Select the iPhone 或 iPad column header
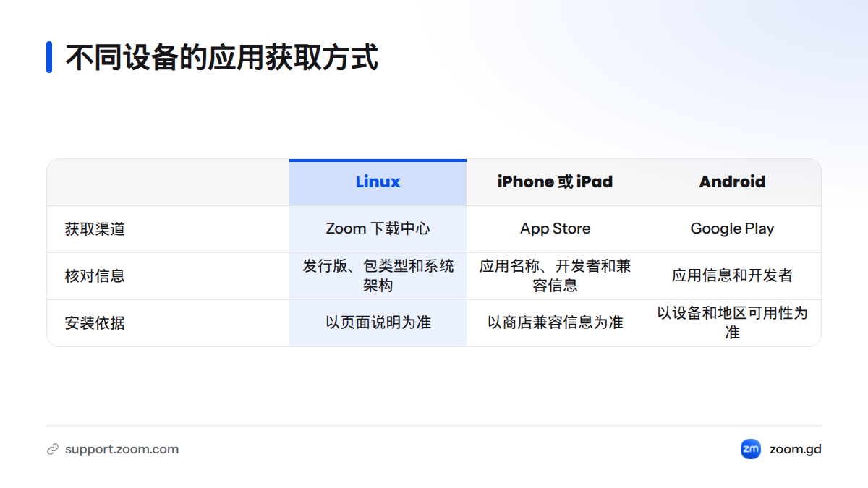 pyautogui.click(x=555, y=182)
